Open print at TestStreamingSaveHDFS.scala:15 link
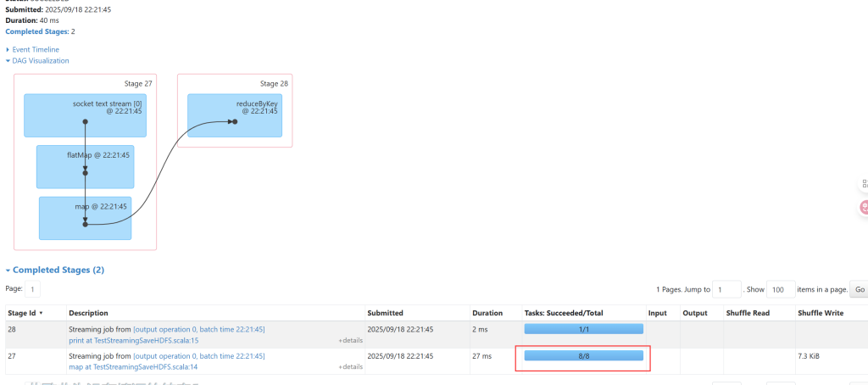Image resolution: width=868 pixels, height=385 pixels. tap(133, 340)
